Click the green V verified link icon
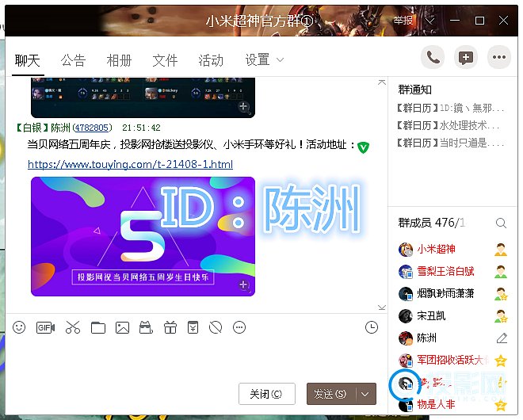523x420 pixels. pyautogui.click(x=363, y=147)
